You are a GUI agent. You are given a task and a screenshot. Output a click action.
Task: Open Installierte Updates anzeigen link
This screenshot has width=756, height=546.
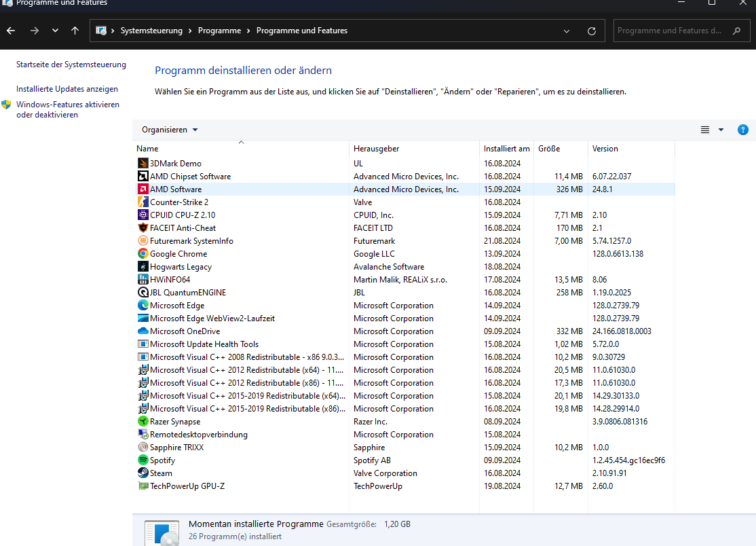[x=67, y=89]
